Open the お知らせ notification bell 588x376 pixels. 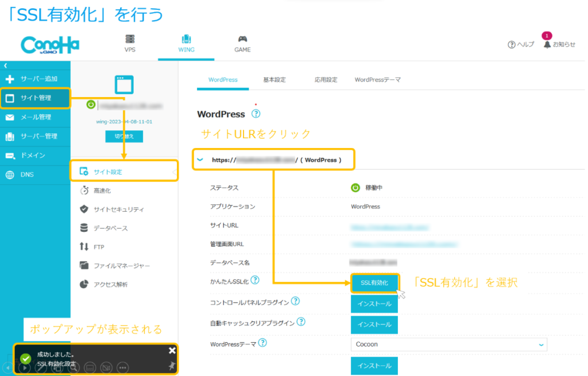pyautogui.click(x=547, y=45)
